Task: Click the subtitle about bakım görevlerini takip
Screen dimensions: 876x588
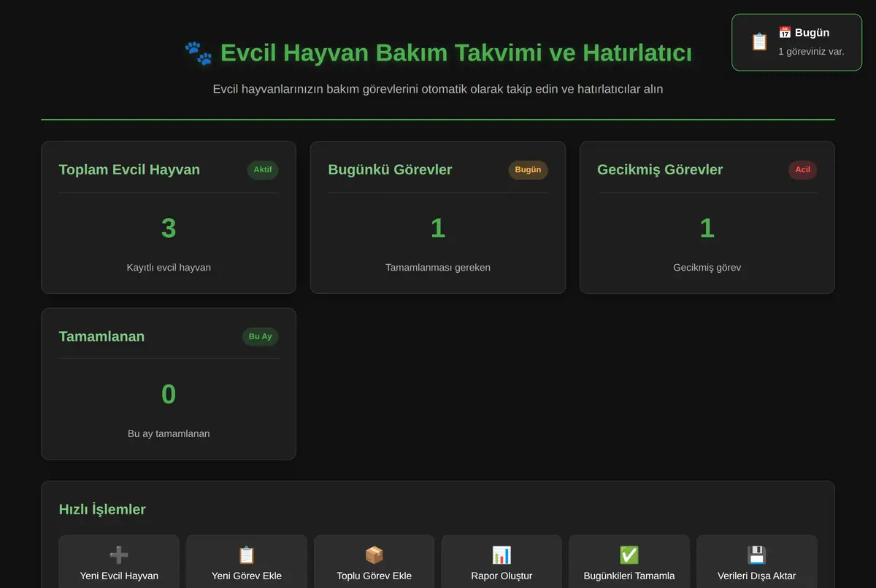Action: pos(438,89)
